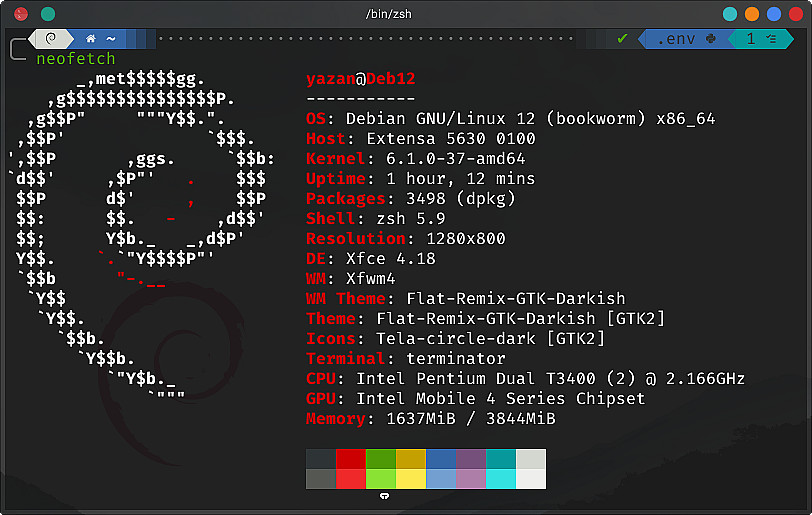Click the bright red color block
Image resolution: width=812 pixels, height=515 pixels.
(351, 479)
